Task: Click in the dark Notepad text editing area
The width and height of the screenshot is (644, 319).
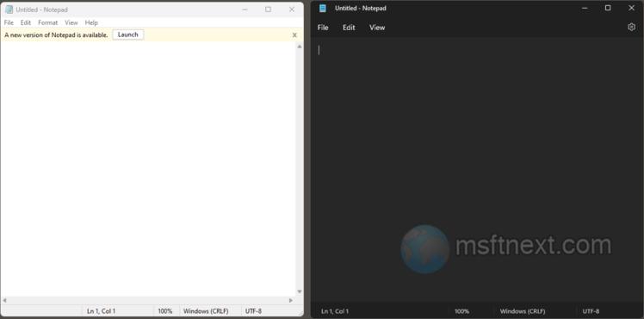Action: tap(476, 169)
